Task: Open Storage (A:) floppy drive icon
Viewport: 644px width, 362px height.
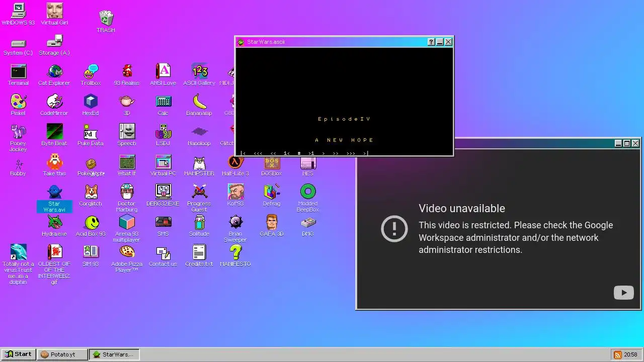Action: tap(54, 46)
